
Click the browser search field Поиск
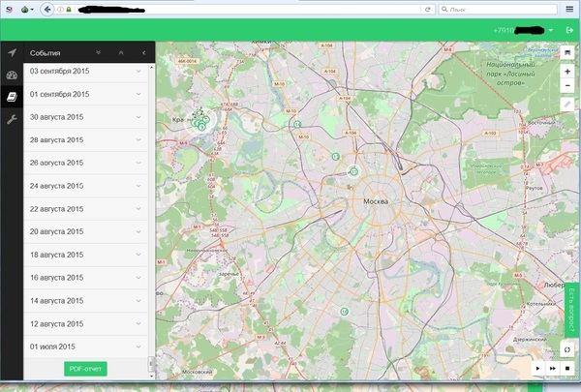tap(498, 10)
